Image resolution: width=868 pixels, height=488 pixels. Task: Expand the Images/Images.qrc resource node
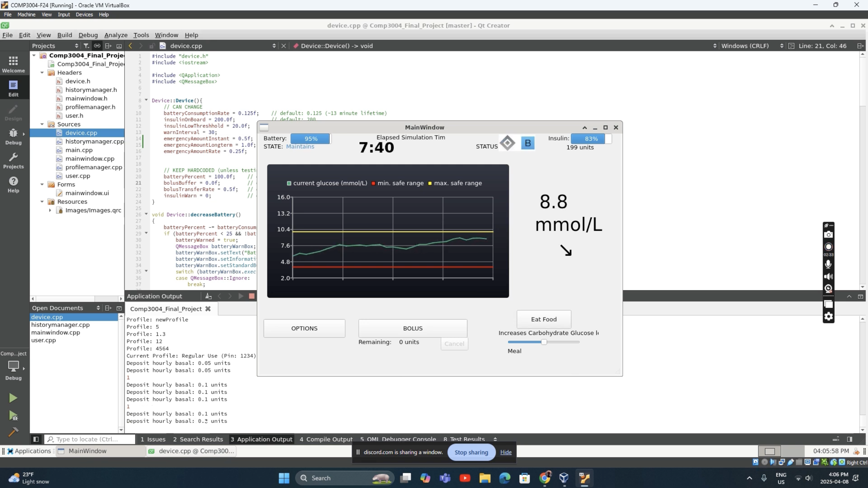50,210
